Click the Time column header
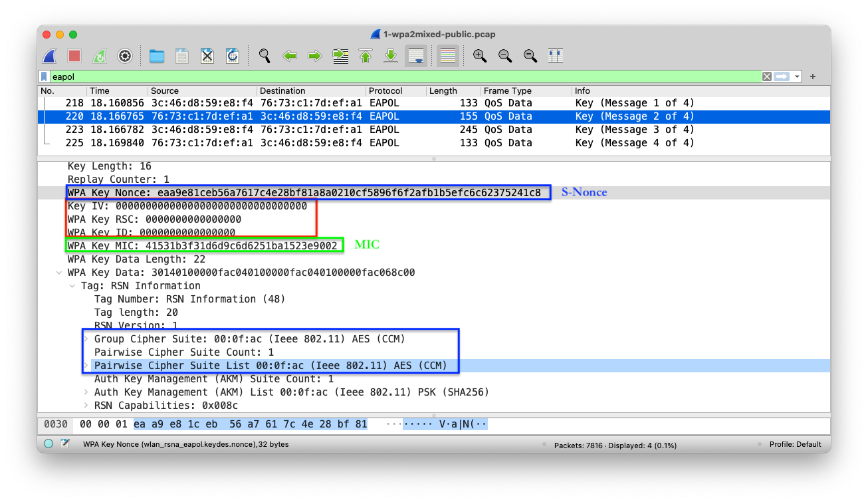 click(x=100, y=91)
